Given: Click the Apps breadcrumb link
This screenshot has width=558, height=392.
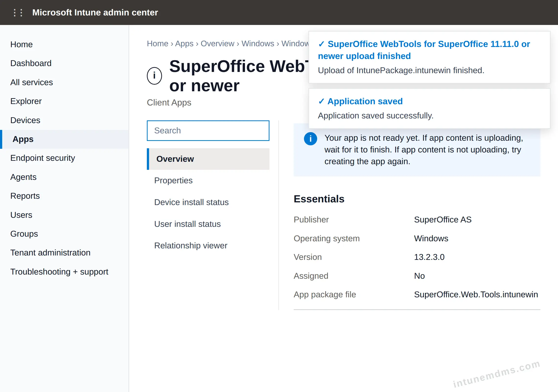Looking at the screenshot, I should [184, 44].
